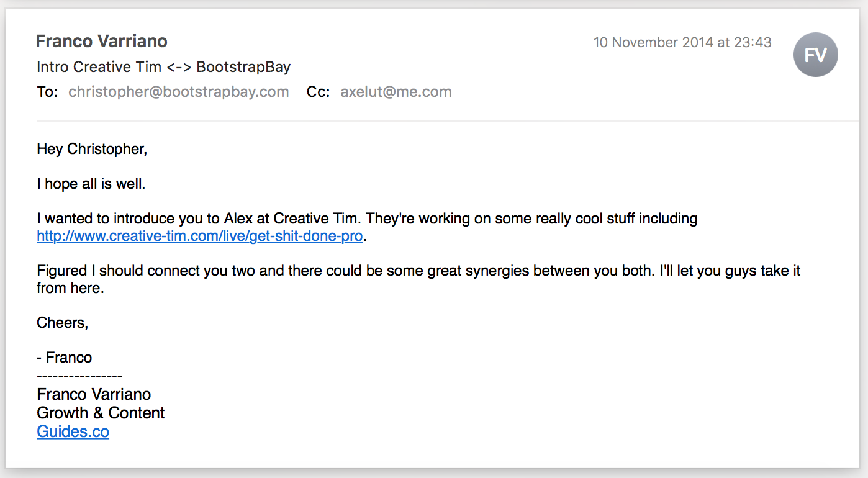Click the "Cheers," closing line
This screenshot has width=868, height=478.
tap(63, 323)
